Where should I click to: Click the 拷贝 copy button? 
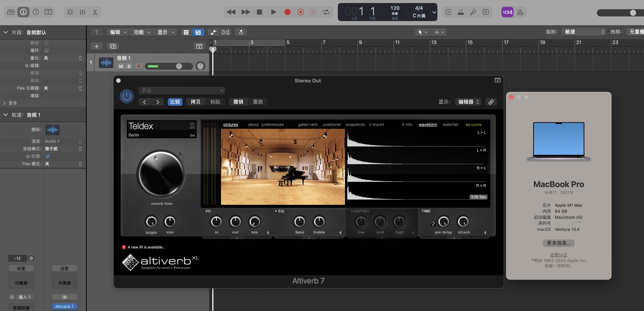195,102
